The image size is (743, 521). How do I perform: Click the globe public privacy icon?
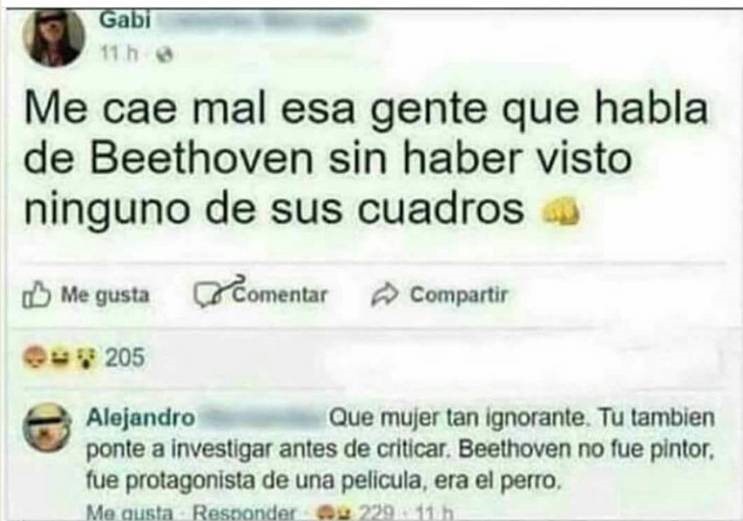click(x=165, y=56)
